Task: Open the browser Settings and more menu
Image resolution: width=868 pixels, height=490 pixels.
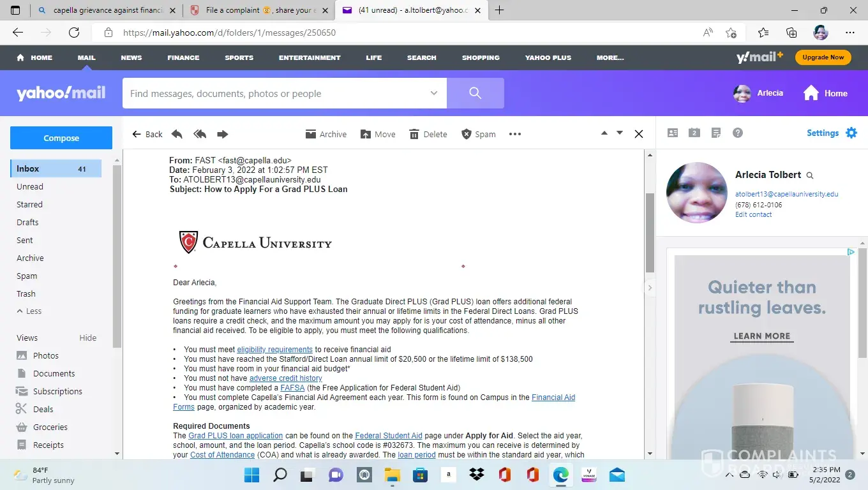Action: 850,33
